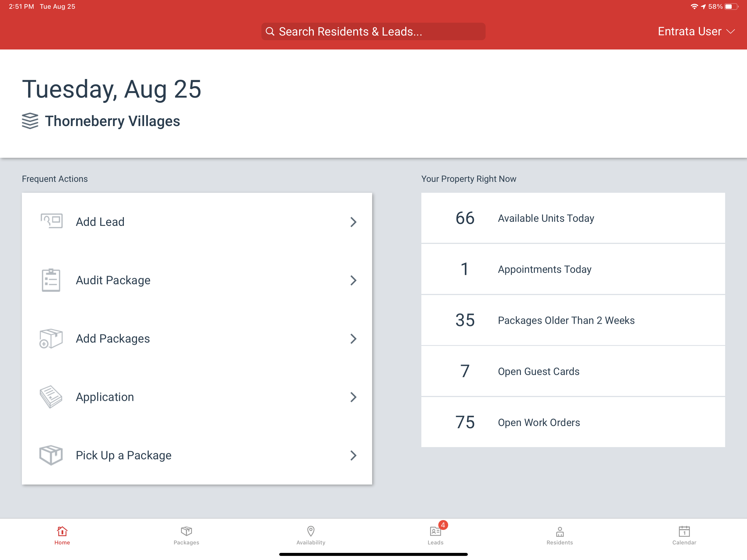Click the 7 guest cards count
Viewport: 747px width, 560px height.
coord(465,371)
